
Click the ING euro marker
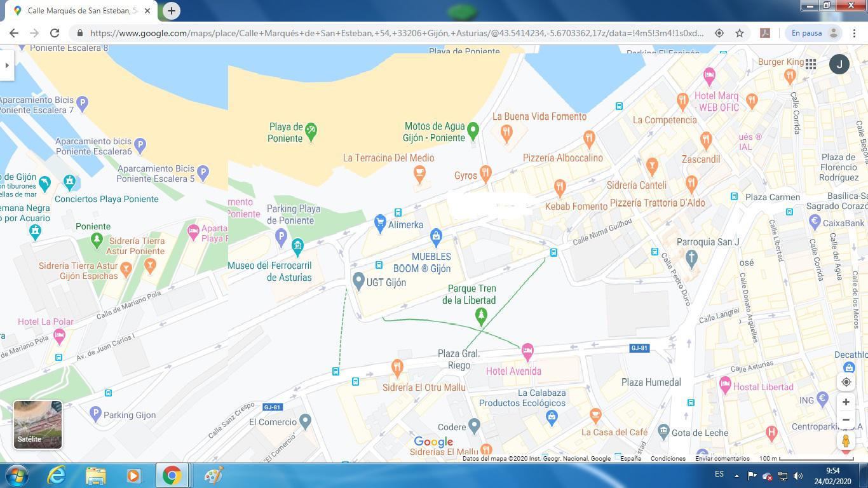(x=822, y=398)
